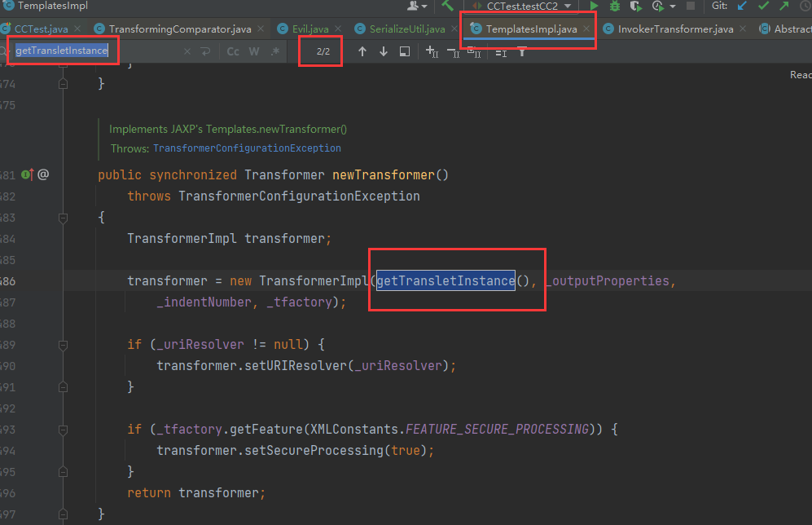Run with profiler clock icon
Image resolution: width=812 pixels, height=525 pixels.
(658, 6)
